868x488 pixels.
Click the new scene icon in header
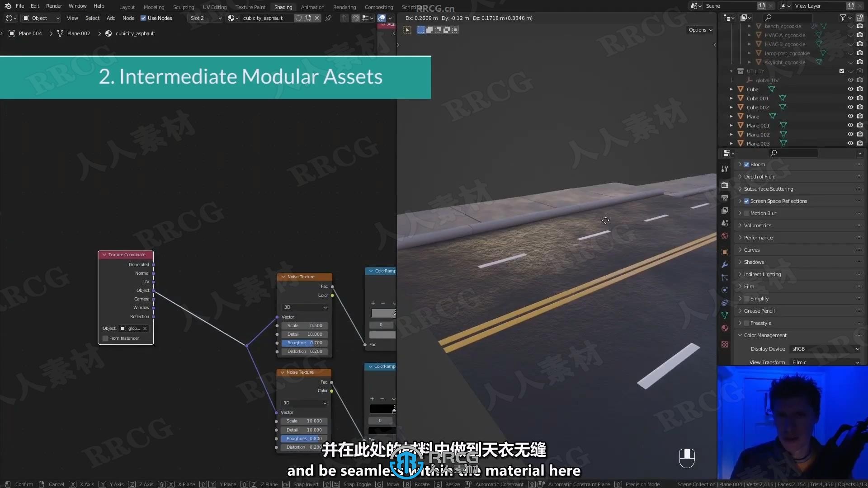tap(762, 6)
